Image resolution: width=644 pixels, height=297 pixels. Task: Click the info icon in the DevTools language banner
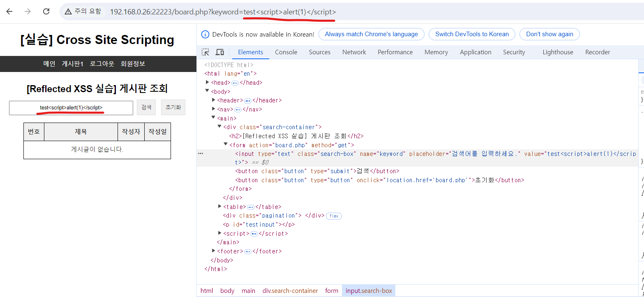[205, 34]
